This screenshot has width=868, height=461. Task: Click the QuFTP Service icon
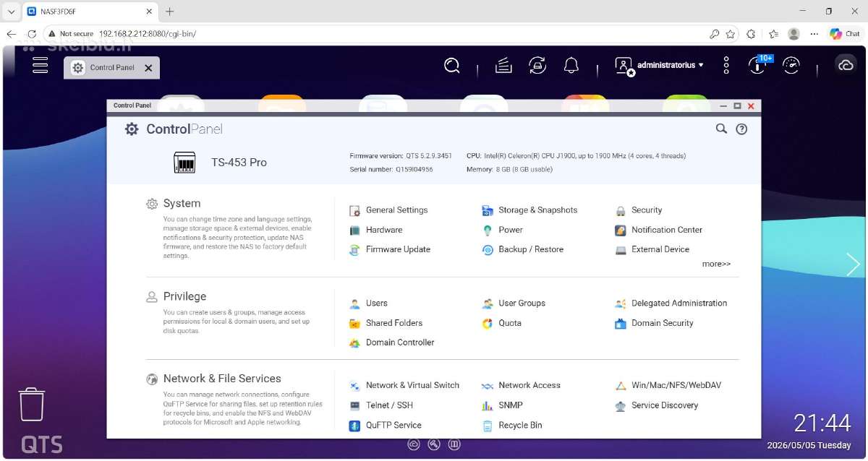355,426
